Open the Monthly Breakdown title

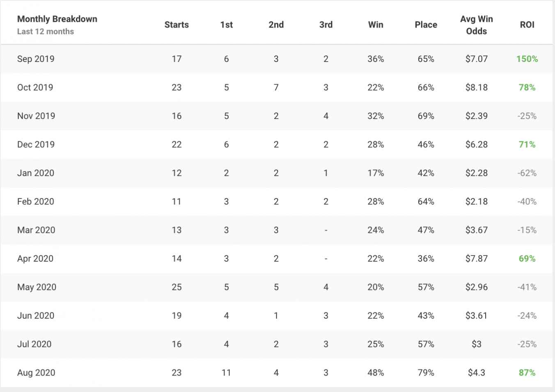[57, 19]
